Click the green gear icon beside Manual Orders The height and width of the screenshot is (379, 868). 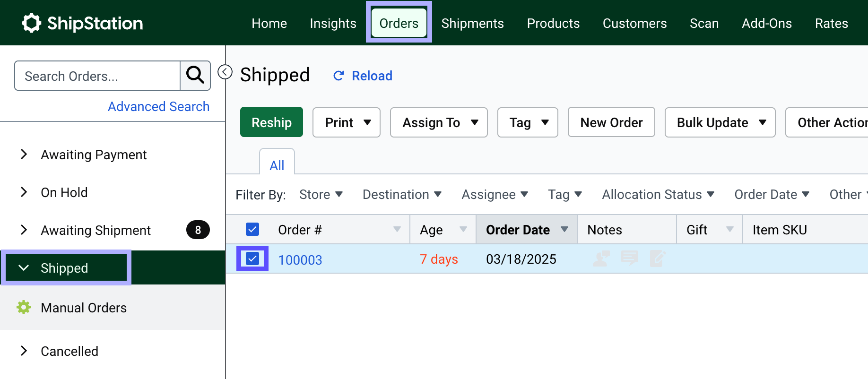[24, 308]
